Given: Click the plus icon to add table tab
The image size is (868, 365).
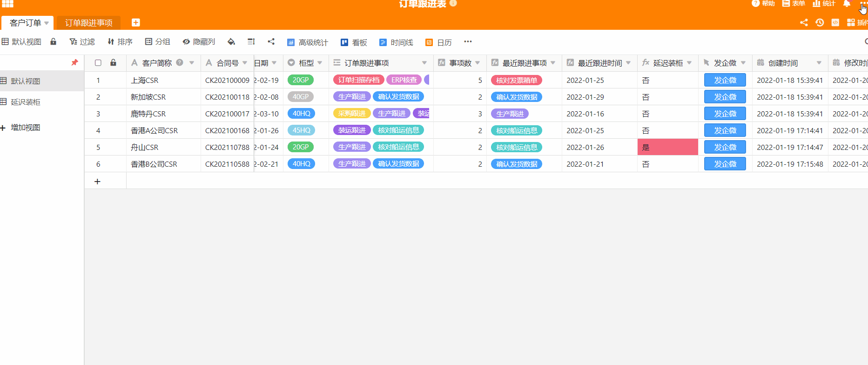Looking at the screenshot, I should pyautogui.click(x=136, y=22).
